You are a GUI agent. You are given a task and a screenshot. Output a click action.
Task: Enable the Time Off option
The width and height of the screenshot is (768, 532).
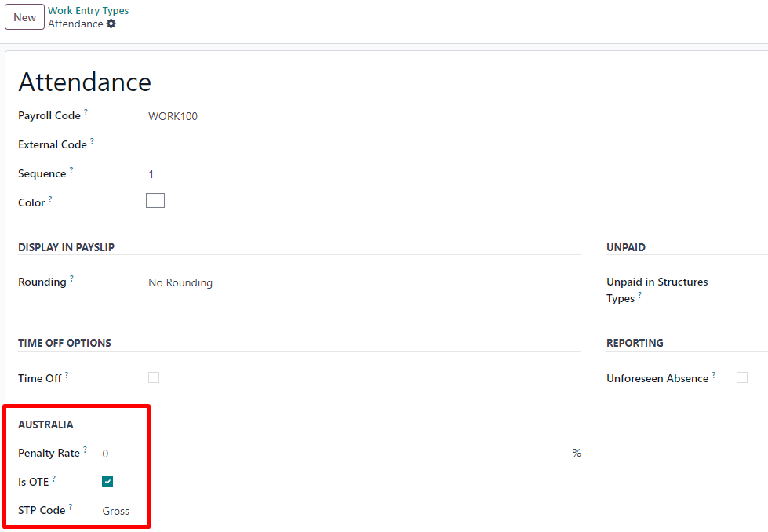tap(154, 377)
